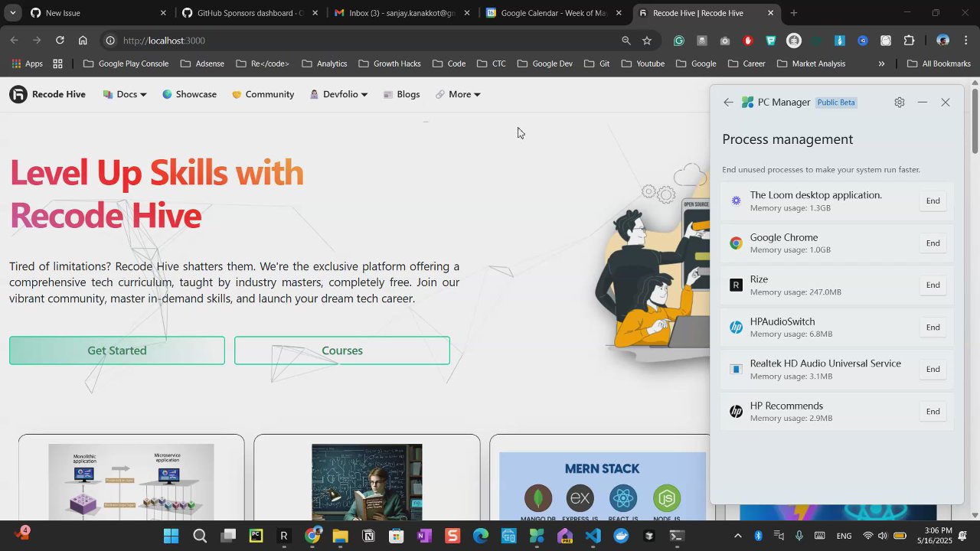Click the "Process management" heading
Viewport: 980px width, 551px height.
pyautogui.click(x=787, y=139)
